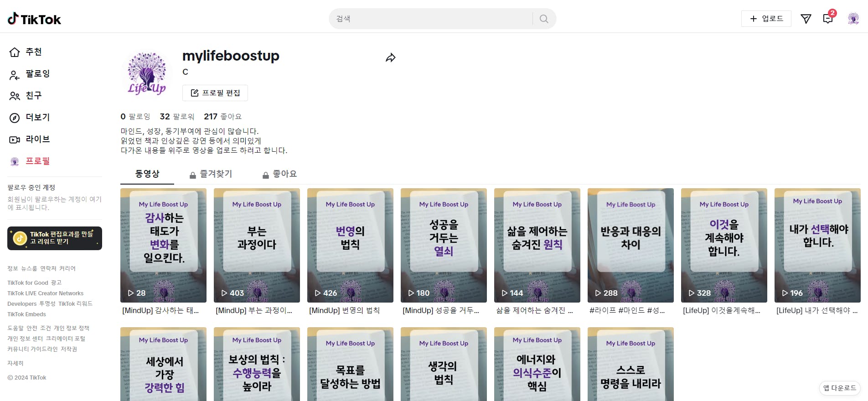
Task: Click the caption [MindUp] 부는 과정이...
Action: point(254,311)
